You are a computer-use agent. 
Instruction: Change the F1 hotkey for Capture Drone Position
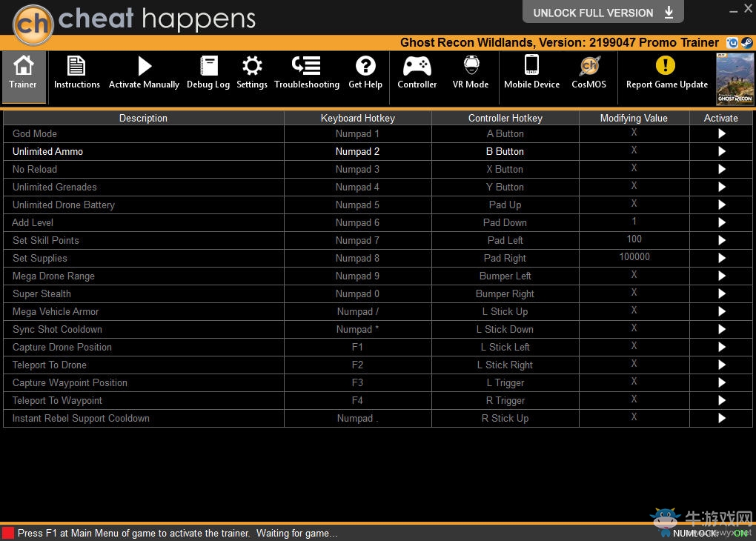358,347
